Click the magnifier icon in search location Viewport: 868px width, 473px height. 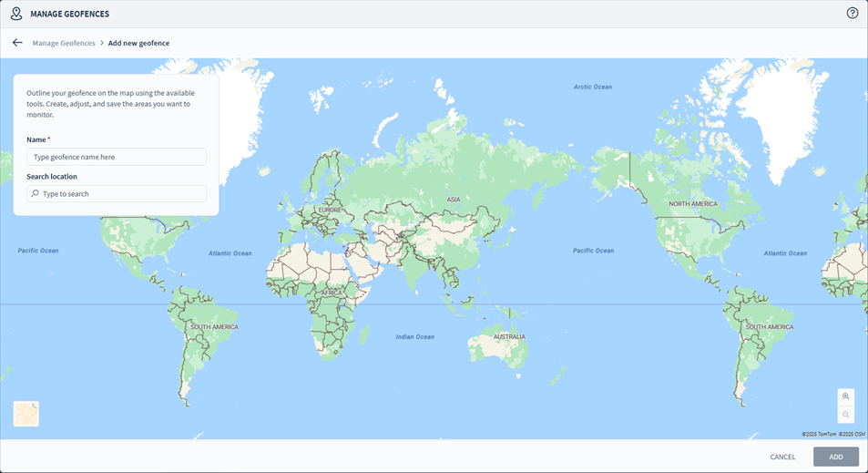36,194
